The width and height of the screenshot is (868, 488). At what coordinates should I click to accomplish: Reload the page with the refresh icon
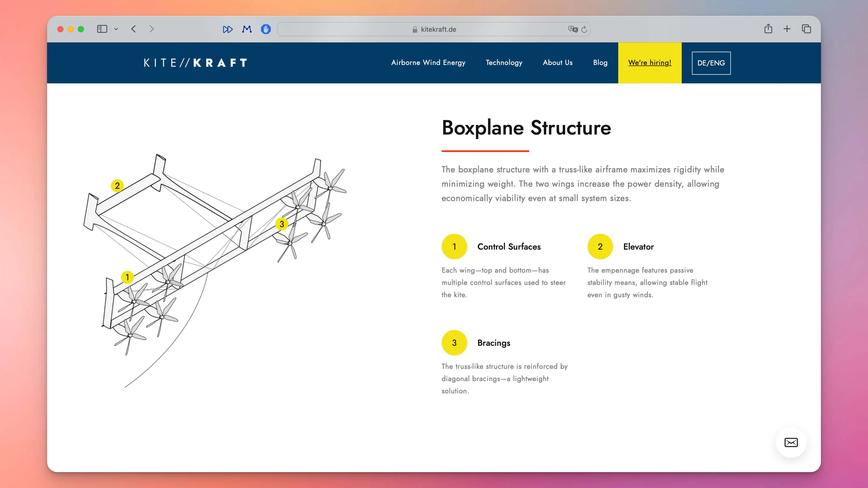[x=585, y=29]
